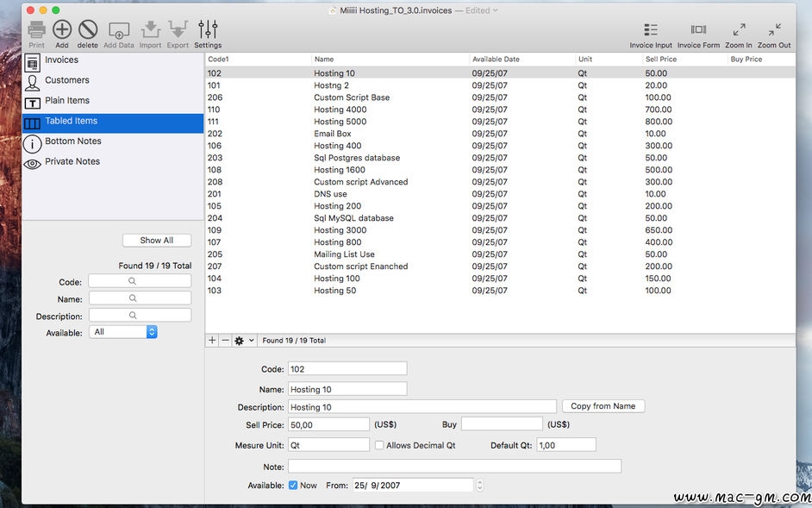Click the Zoom Out icon

774,31
